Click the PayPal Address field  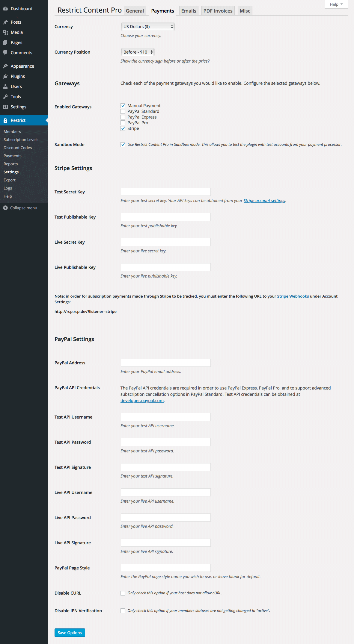(x=166, y=363)
